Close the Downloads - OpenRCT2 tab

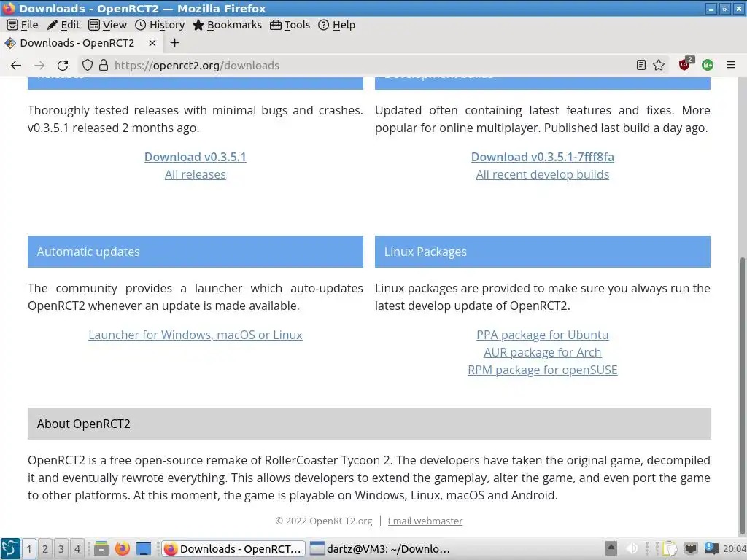point(152,43)
